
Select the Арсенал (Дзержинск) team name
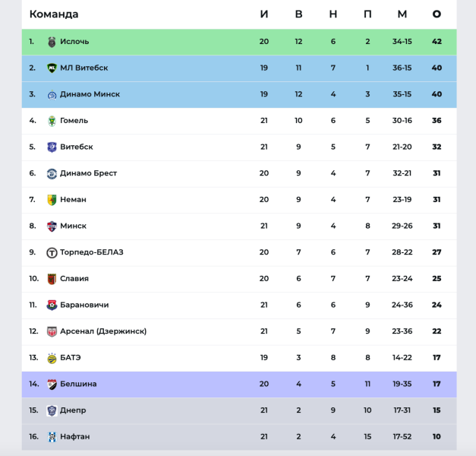(103, 331)
